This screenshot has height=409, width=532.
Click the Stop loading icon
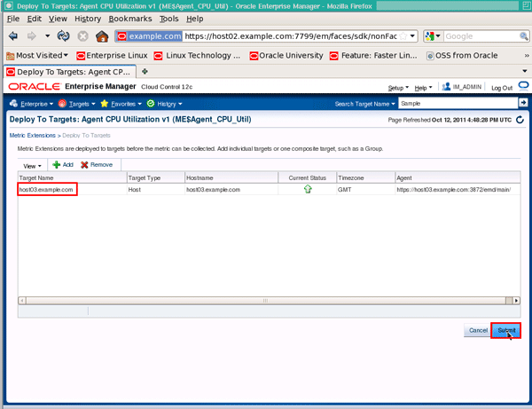click(x=82, y=36)
